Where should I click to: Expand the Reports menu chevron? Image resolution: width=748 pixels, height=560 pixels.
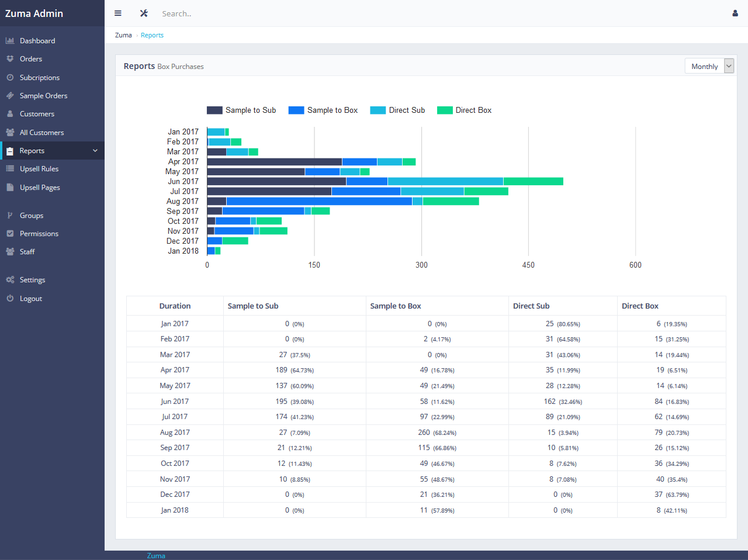(95, 151)
